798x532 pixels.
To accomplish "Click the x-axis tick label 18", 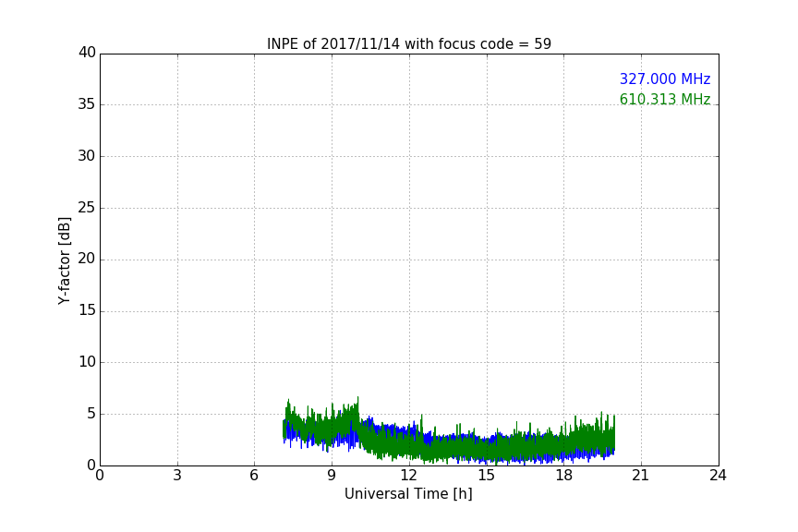I will (x=563, y=476).
